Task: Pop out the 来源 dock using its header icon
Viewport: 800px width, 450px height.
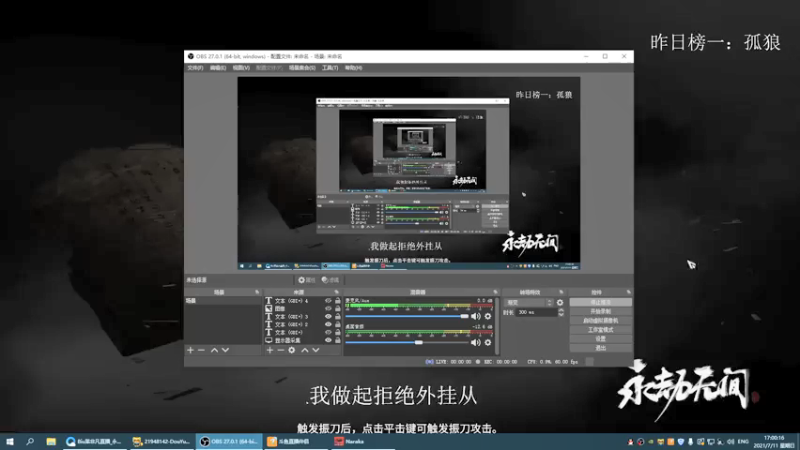Action: (x=336, y=292)
